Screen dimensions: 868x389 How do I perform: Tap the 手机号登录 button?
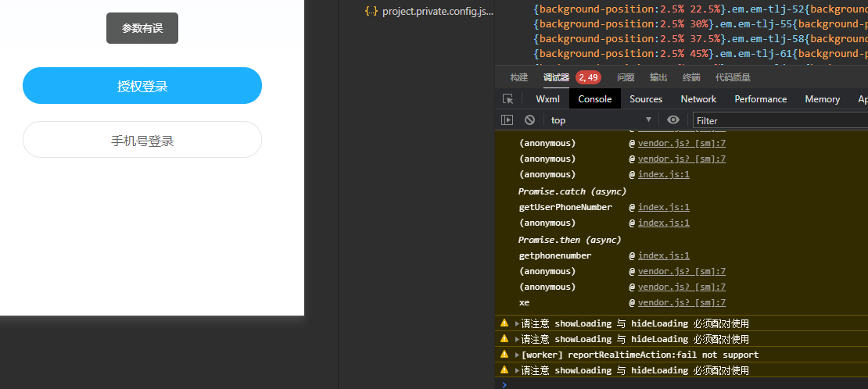[142, 140]
